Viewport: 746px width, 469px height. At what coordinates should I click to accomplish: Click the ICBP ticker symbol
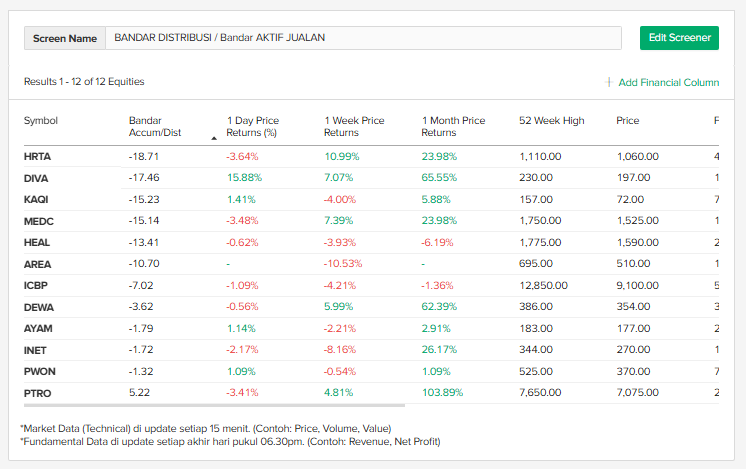click(37, 286)
